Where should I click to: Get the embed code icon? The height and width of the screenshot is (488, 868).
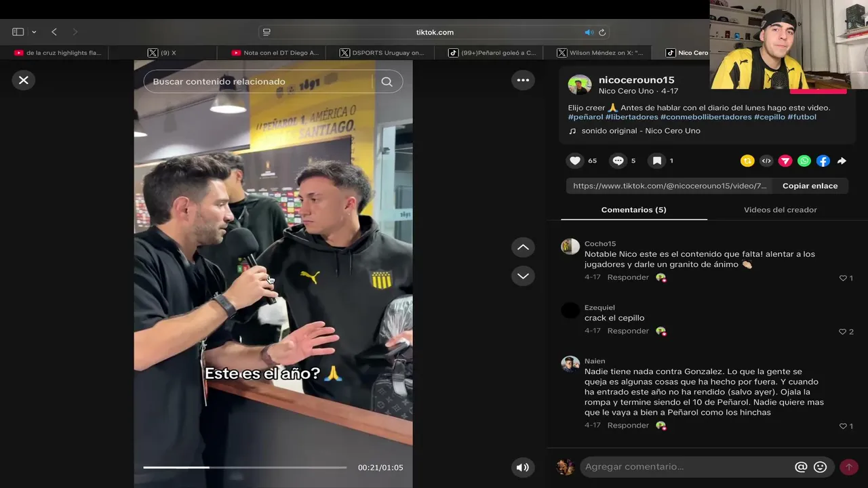point(766,161)
